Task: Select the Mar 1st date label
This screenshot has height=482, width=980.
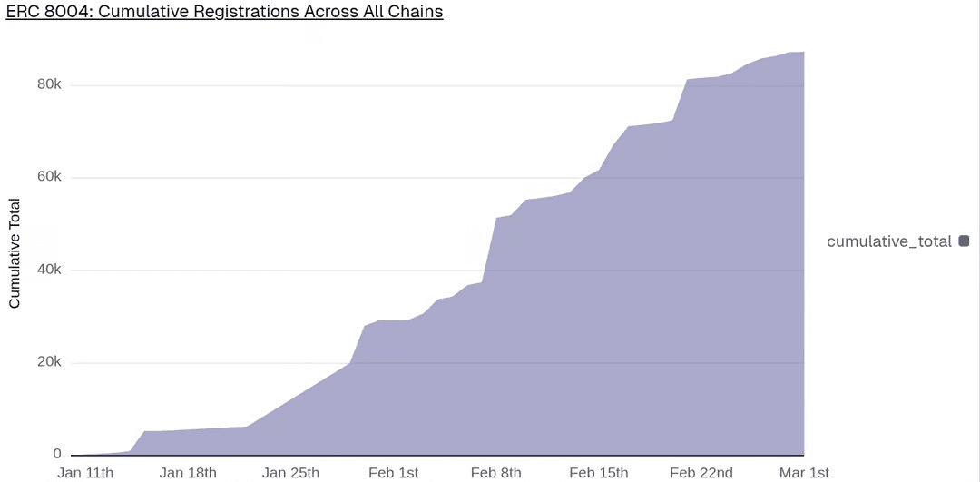Action: (803, 473)
